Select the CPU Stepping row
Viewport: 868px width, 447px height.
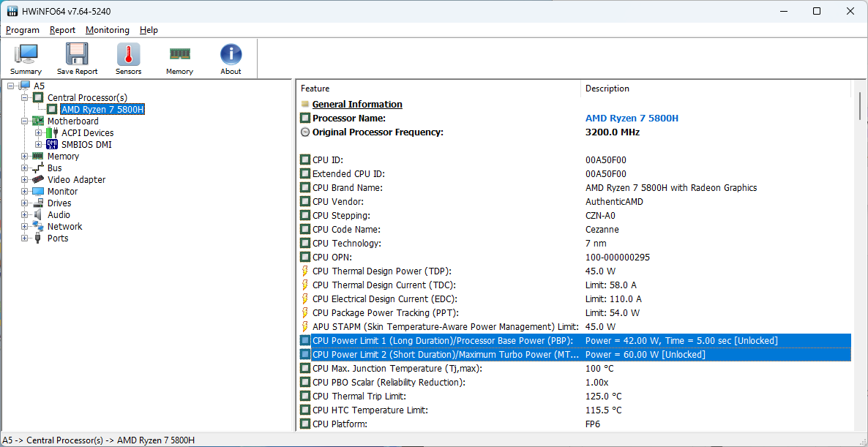[x=574, y=215]
